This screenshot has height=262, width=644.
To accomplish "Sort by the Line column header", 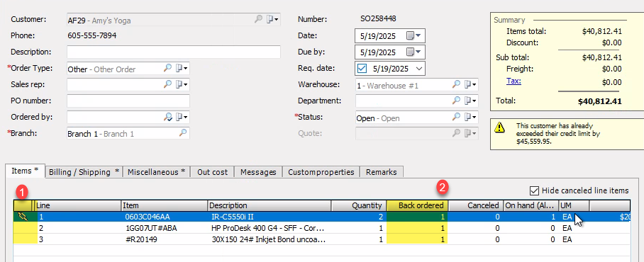I will pyautogui.click(x=78, y=205).
